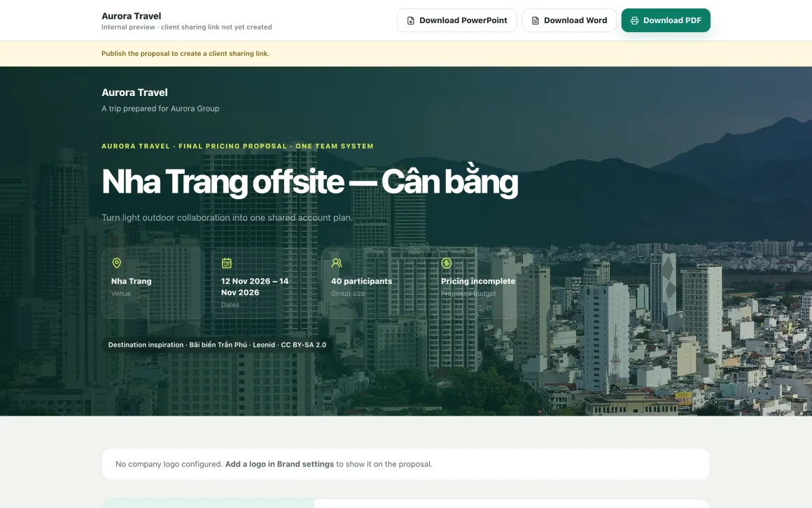Image resolution: width=812 pixels, height=508 pixels.
Task: Click the location pin icon above Nha Trang
Action: [x=116, y=263]
